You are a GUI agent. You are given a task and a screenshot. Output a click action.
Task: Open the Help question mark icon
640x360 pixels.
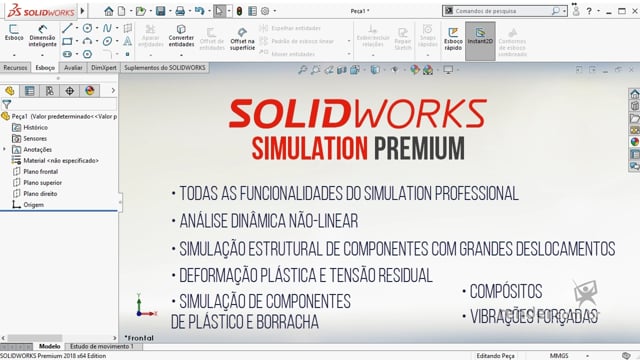[589, 11]
